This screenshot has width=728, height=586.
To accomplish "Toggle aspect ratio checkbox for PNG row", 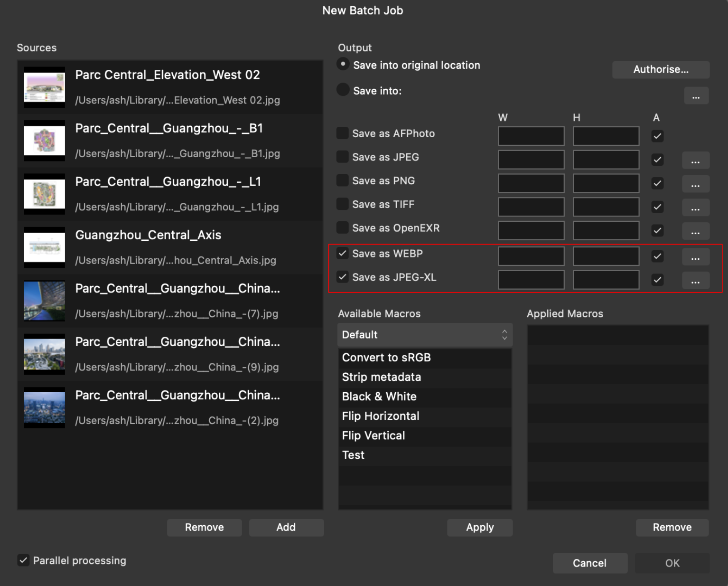I will pos(657,183).
